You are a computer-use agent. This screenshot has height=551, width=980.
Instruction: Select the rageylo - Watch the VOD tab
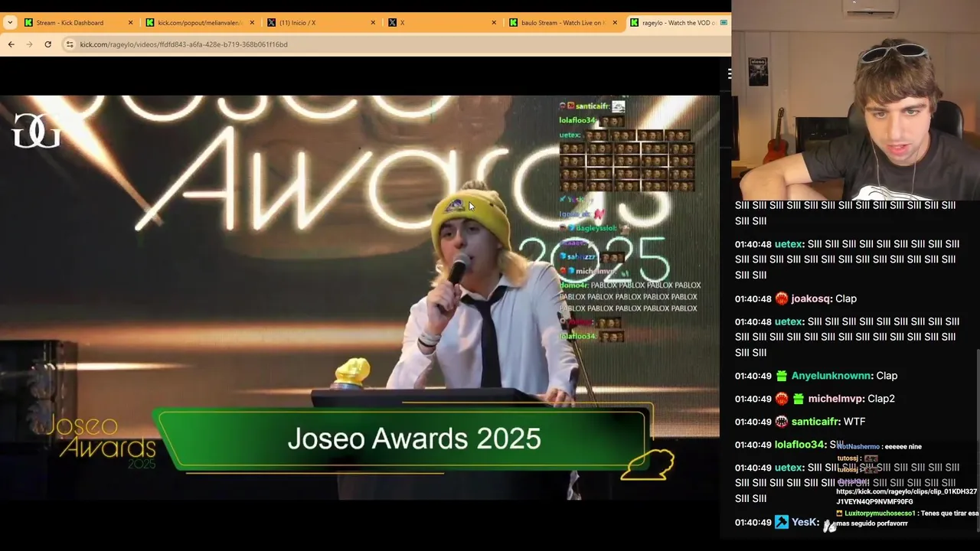(x=678, y=22)
